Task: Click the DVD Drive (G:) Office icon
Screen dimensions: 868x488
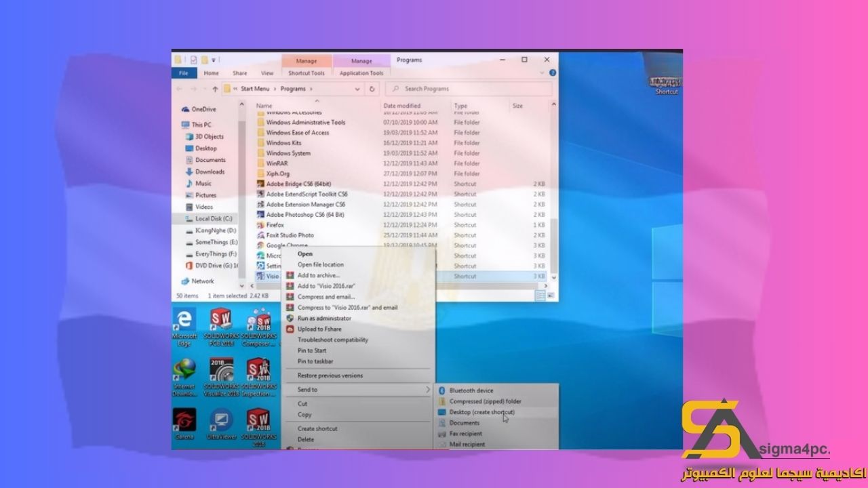Action: click(189, 265)
